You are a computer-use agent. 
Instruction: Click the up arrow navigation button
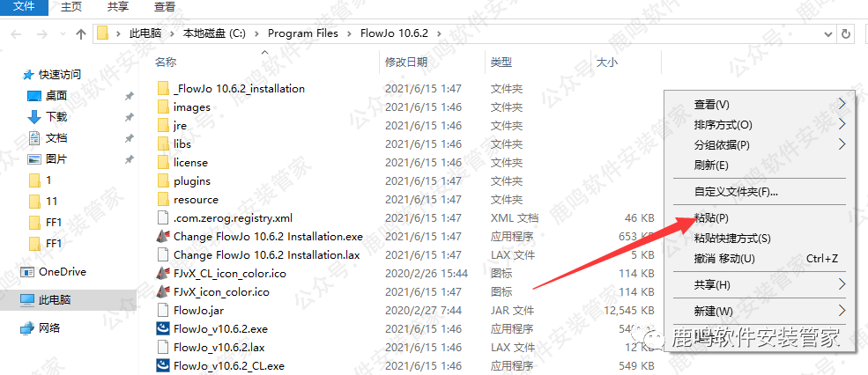81,33
